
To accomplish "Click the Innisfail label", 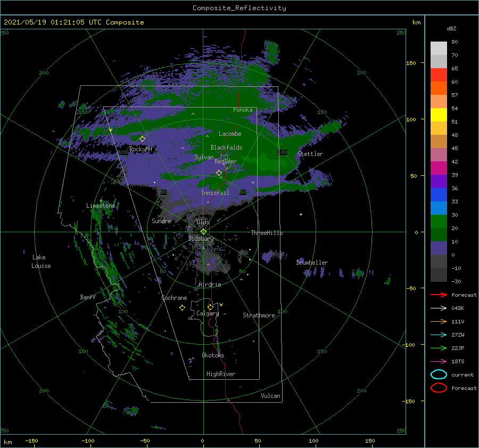I will (215, 193).
